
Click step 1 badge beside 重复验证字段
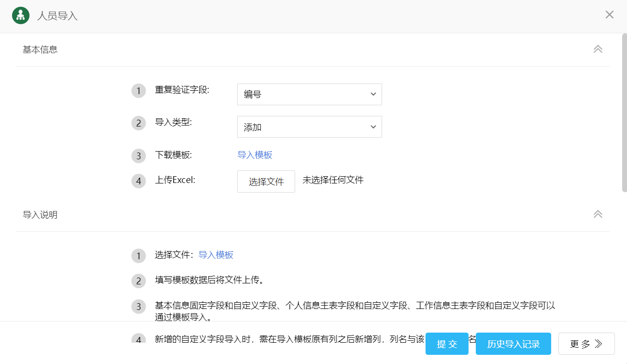pyautogui.click(x=139, y=91)
